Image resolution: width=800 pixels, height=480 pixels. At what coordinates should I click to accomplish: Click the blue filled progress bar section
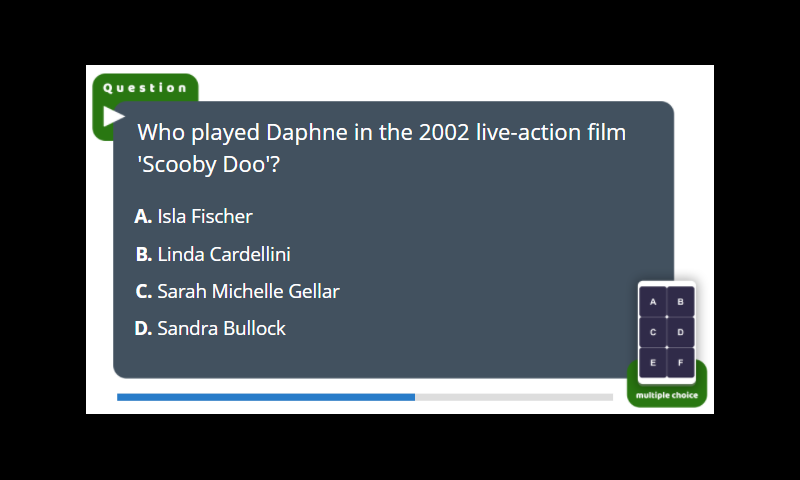pos(266,397)
